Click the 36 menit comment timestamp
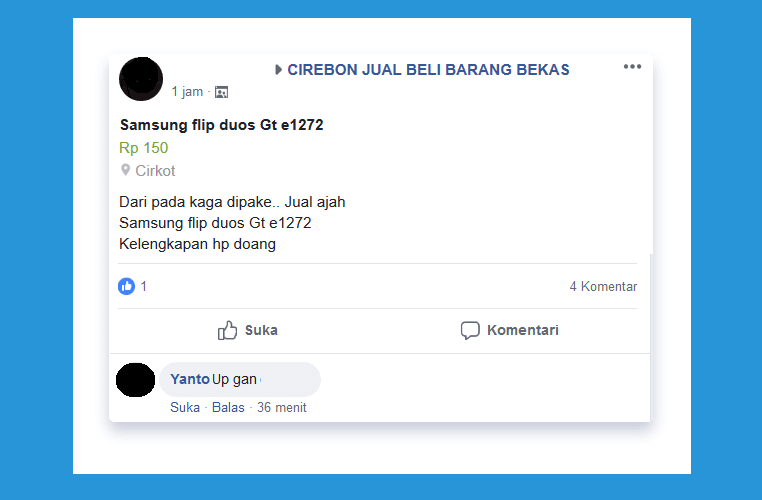Screen dimensions: 762x500 coord(281,407)
